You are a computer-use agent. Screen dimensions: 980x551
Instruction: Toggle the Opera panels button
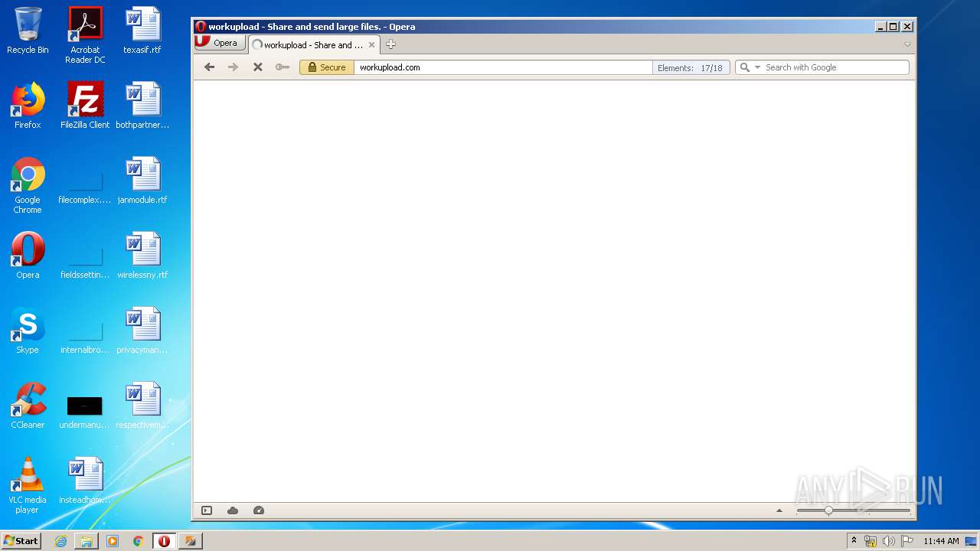(x=207, y=510)
